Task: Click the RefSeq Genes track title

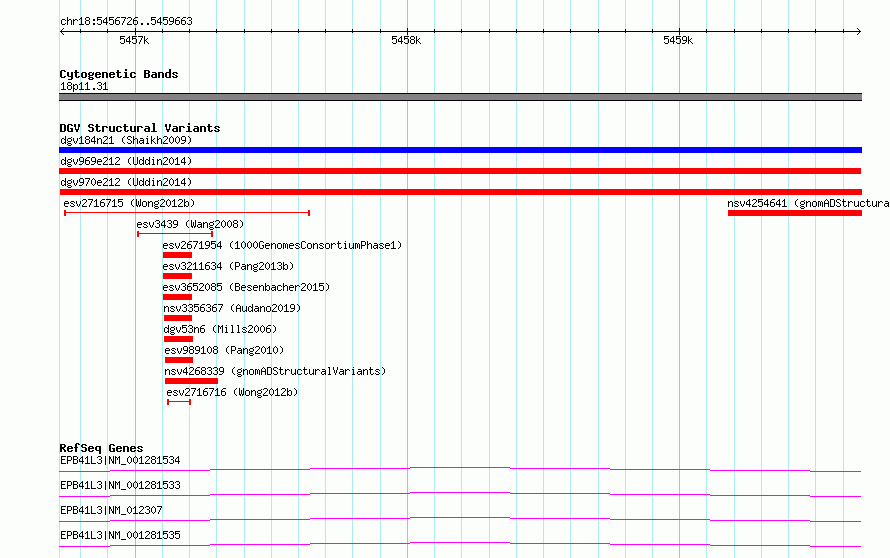Action: pyautogui.click(x=101, y=448)
